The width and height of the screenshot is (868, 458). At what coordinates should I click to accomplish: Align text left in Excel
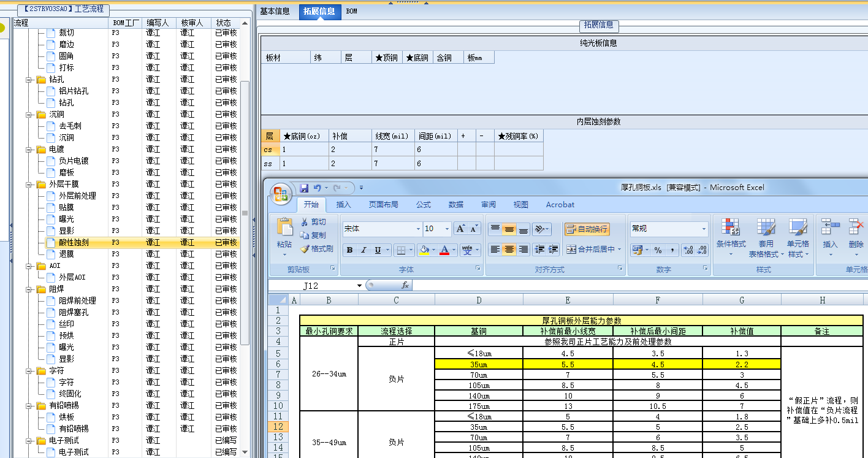click(x=495, y=250)
